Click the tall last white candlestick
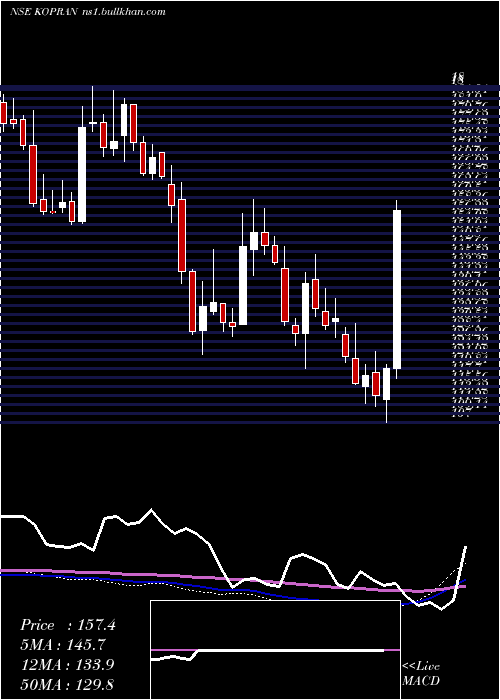The width and height of the screenshot is (500, 700). pyautogui.click(x=397, y=289)
